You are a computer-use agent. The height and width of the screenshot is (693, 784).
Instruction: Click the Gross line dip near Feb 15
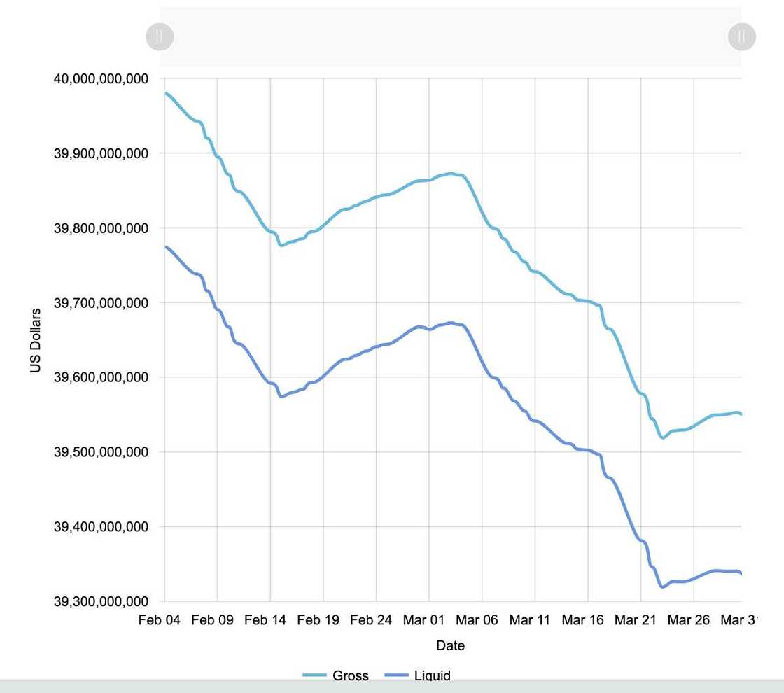click(x=281, y=245)
